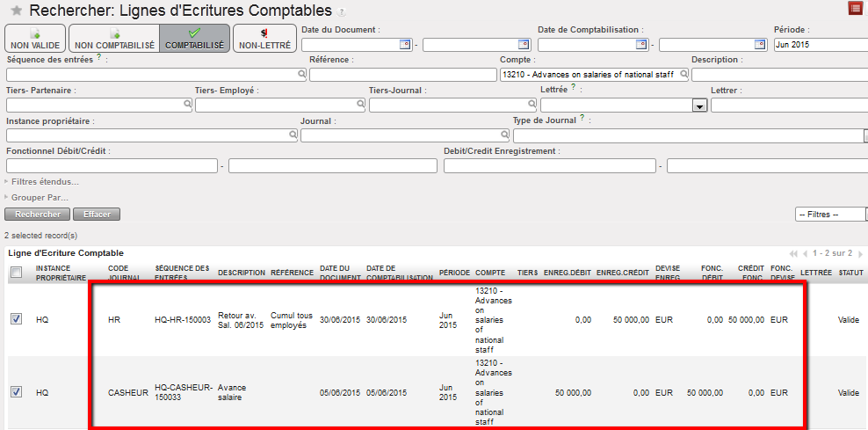Screen dimensions: 868x430
Task: Click the help icon beside the page title
Action: [342, 13]
